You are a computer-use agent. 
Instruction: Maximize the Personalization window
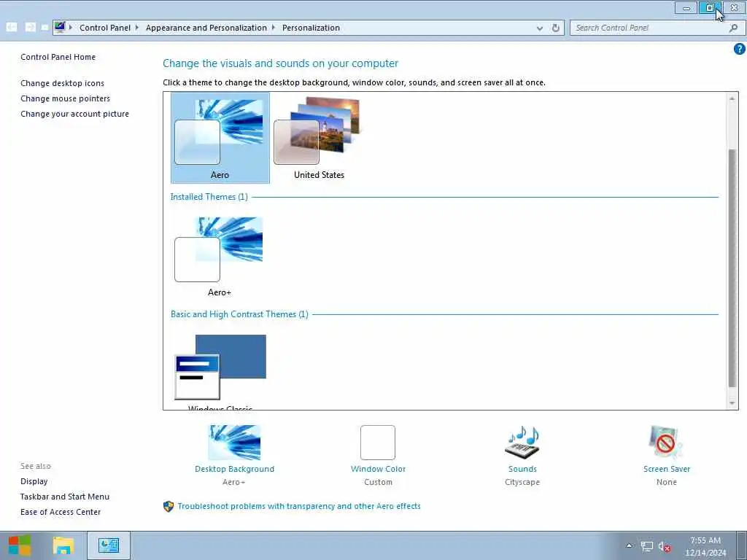point(710,7)
